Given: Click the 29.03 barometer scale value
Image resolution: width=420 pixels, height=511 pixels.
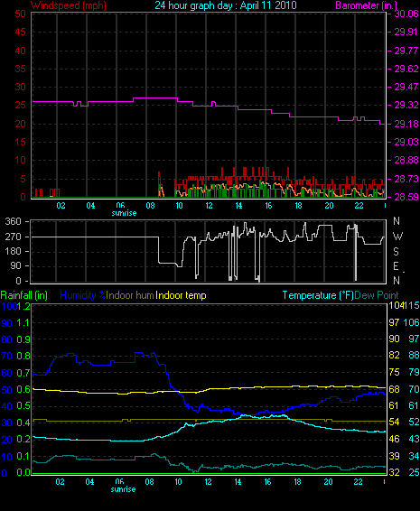Looking at the screenshot, I should (406, 142).
